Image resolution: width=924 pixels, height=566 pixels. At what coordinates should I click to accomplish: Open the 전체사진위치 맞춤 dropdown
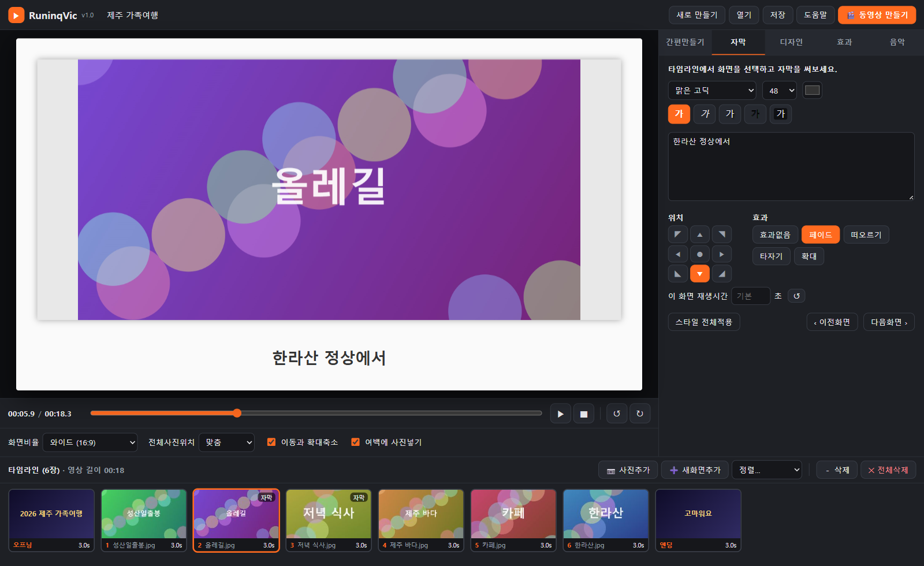point(226,442)
